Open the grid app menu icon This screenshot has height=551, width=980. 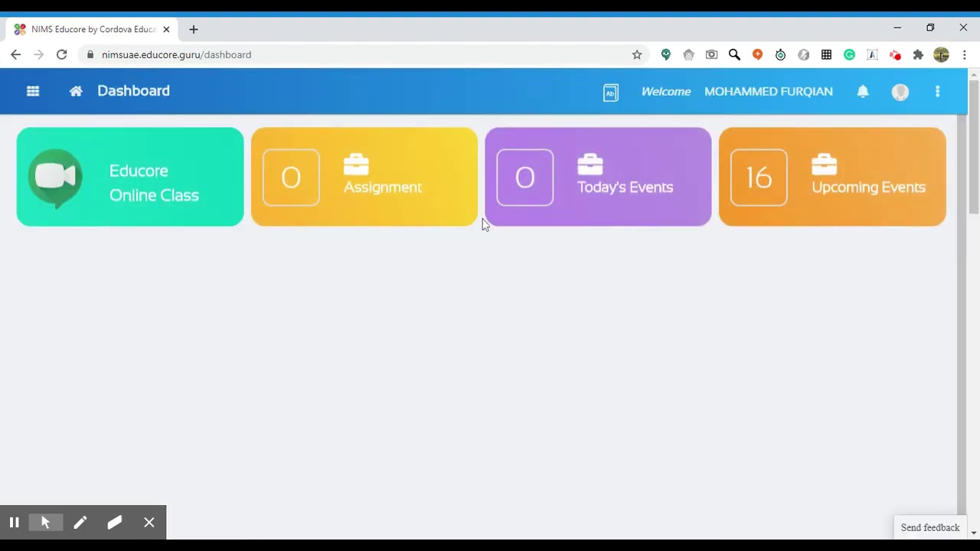[33, 91]
